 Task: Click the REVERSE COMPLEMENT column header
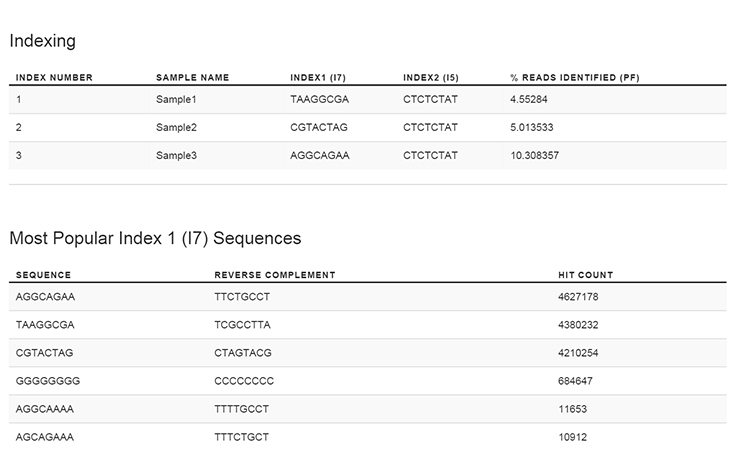(274, 274)
